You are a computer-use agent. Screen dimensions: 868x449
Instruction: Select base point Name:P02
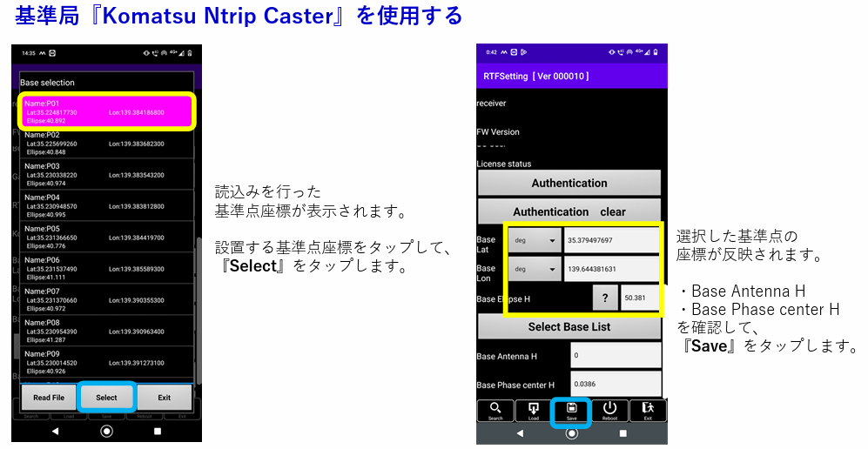(107, 144)
